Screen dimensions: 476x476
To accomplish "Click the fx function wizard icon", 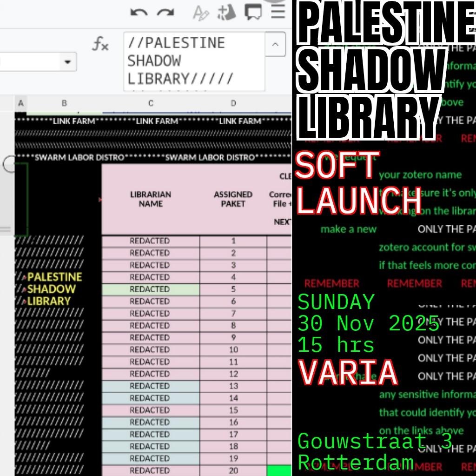I will [x=100, y=45].
